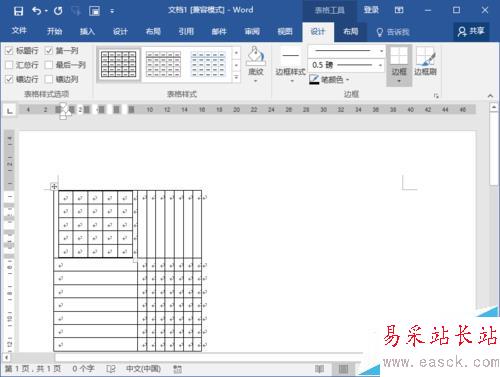
Task: Switch to Print Layout view
Action: click(x=343, y=369)
